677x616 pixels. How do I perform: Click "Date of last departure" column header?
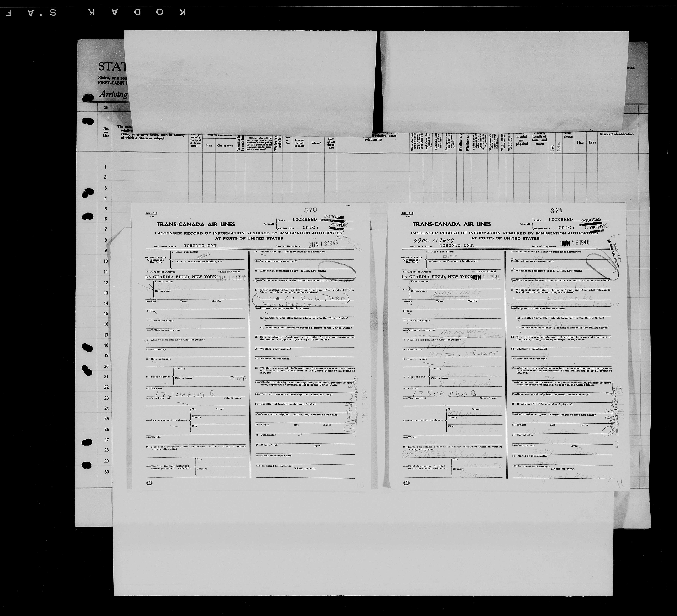tap(331, 143)
